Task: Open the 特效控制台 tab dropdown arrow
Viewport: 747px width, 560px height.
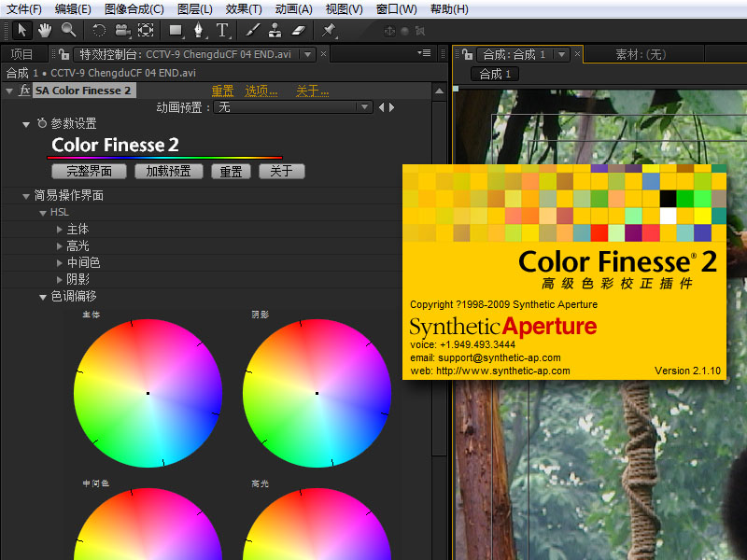Action: pyautogui.click(x=308, y=54)
